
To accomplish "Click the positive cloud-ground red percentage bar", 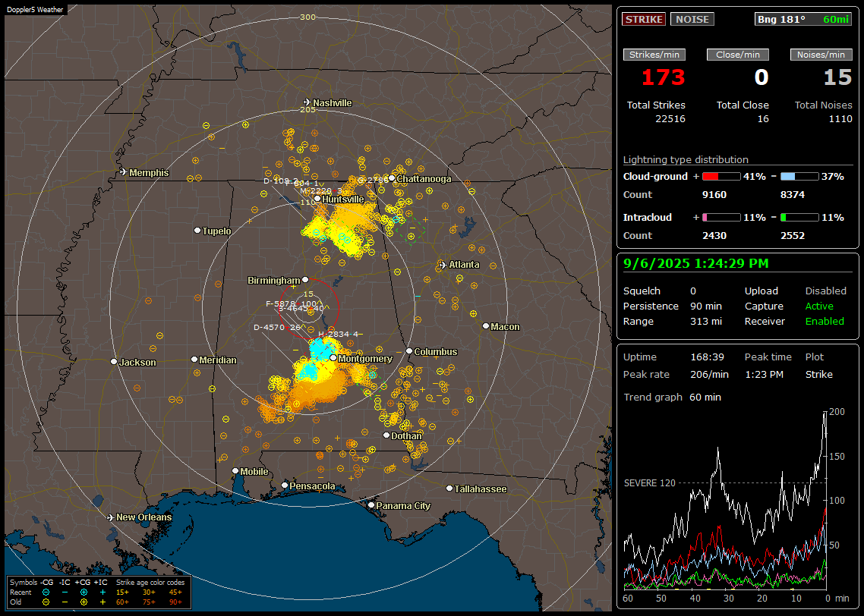I will click(x=721, y=177).
